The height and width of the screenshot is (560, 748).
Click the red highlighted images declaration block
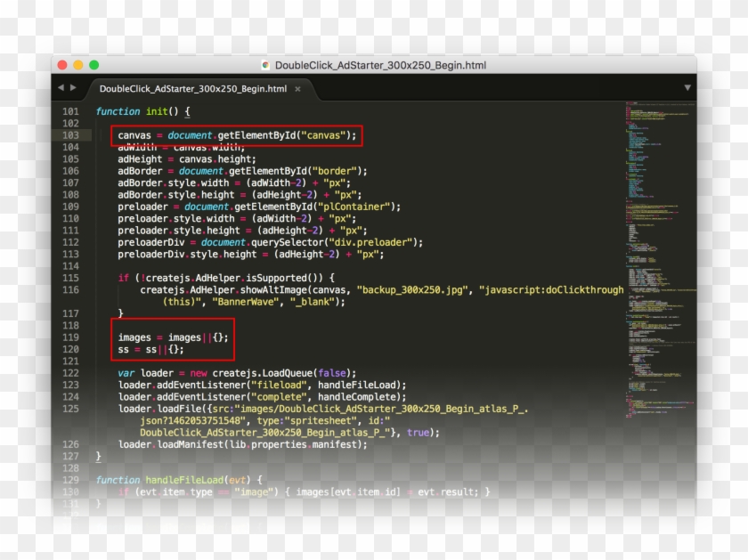click(x=172, y=343)
